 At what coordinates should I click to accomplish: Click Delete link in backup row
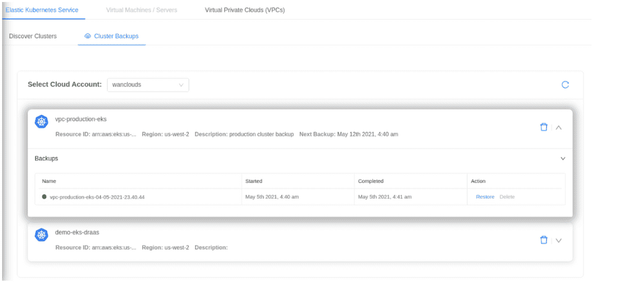507,197
